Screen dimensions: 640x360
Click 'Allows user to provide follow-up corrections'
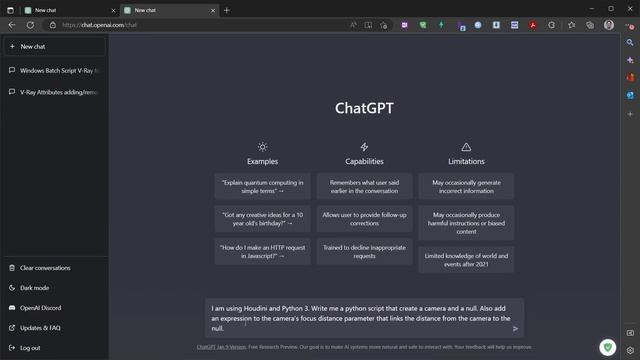coord(364,219)
